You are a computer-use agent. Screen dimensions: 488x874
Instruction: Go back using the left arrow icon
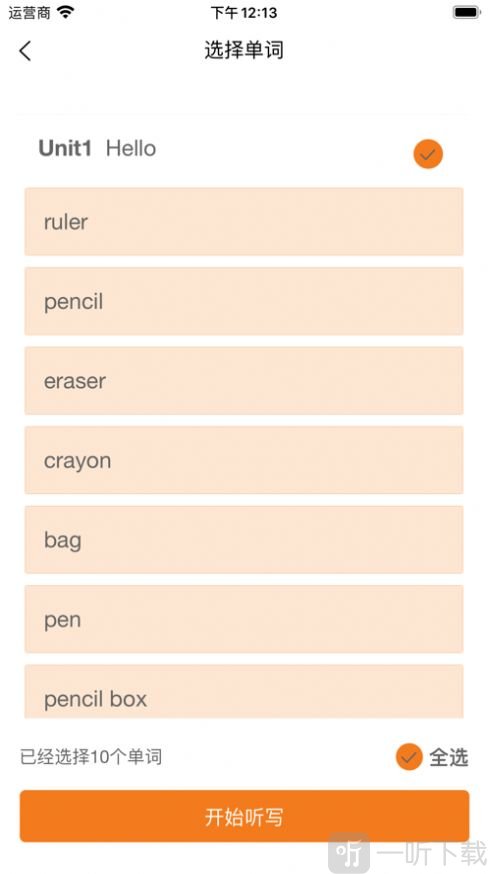[25, 51]
